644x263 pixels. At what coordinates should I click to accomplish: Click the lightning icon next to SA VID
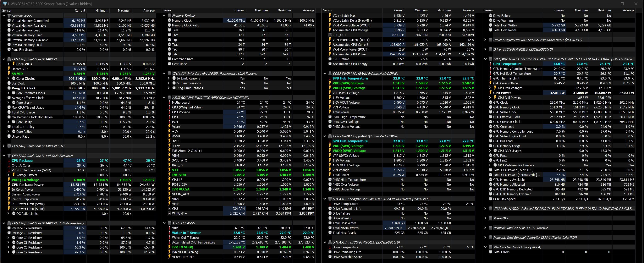point(9,74)
